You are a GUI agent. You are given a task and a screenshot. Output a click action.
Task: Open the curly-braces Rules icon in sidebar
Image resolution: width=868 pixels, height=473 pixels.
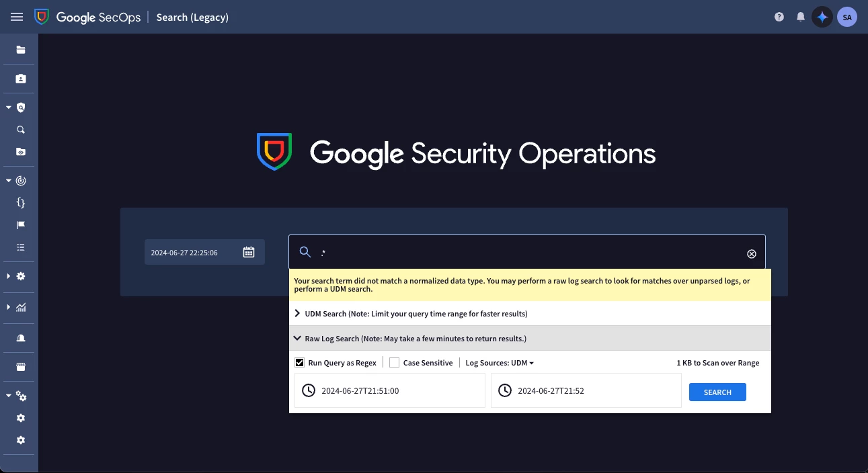click(x=21, y=203)
